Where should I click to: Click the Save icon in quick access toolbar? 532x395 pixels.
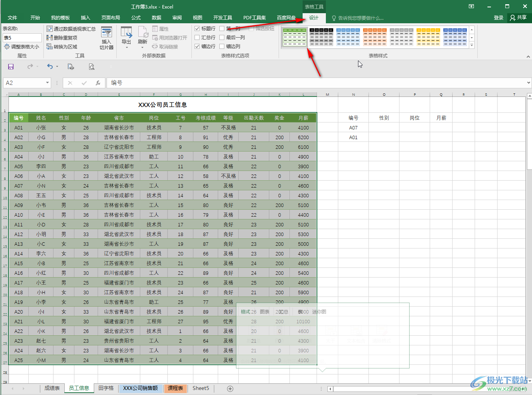11,67
